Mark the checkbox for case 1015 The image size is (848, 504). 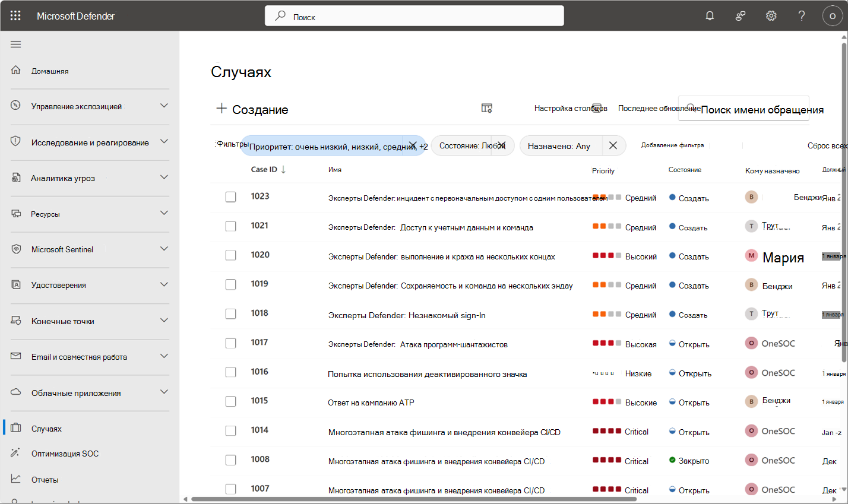230,401
